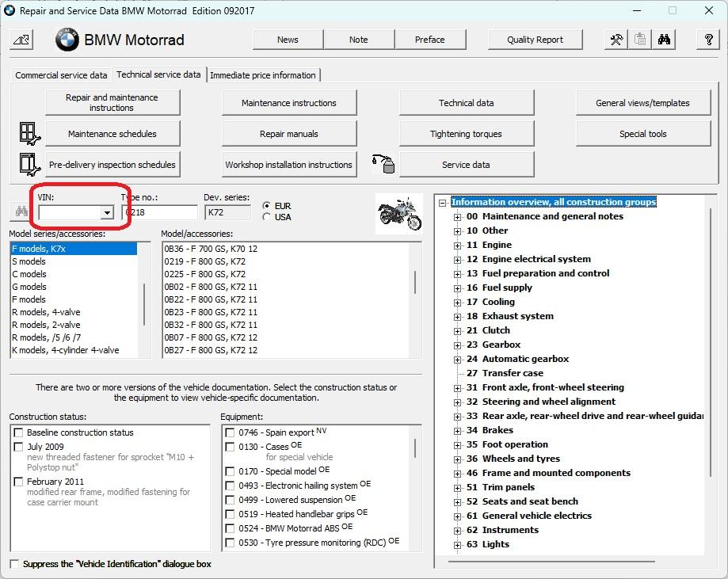Click the tools wrench-and-hammer icon
Image resolution: width=728 pixels, height=579 pixels.
(x=616, y=40)
